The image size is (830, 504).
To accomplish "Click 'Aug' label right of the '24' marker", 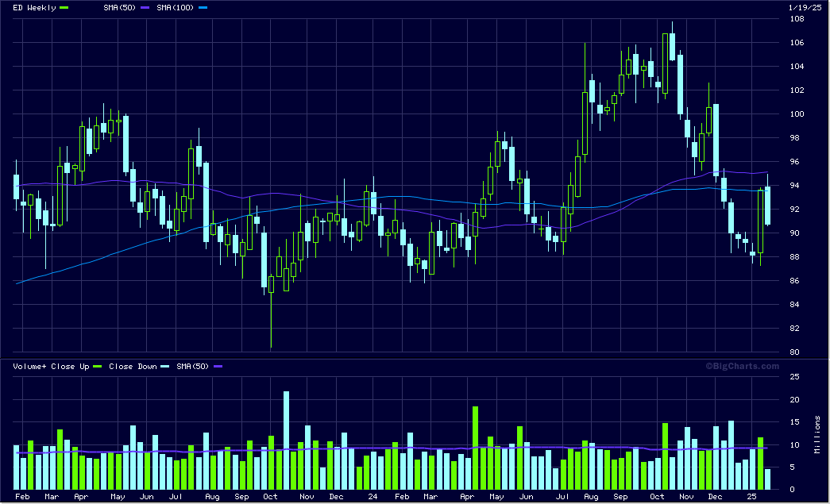I will click(591, 497).
